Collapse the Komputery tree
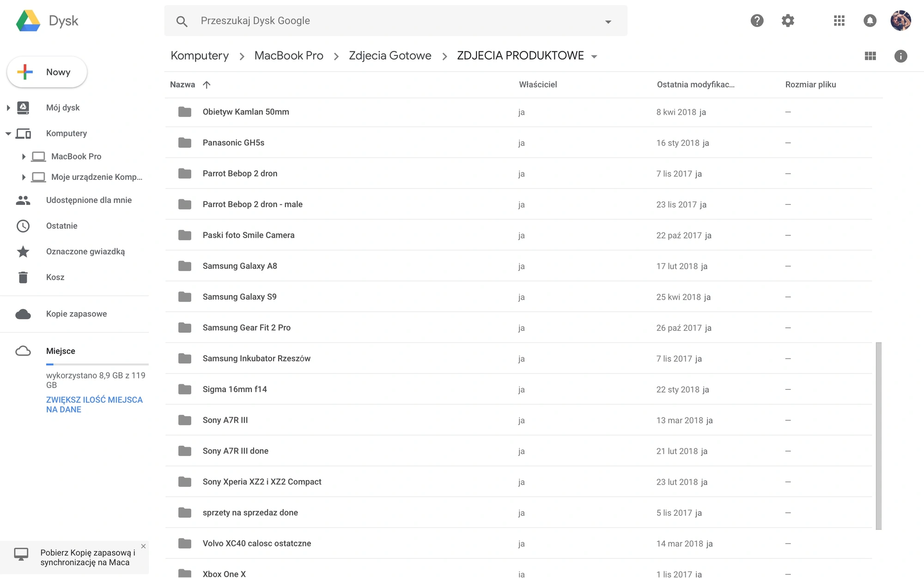 tap(8, 134)
